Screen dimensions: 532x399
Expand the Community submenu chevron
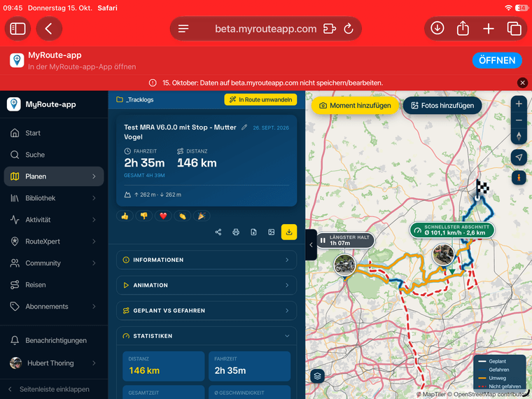pyautogui.click(x=94, y=263)
